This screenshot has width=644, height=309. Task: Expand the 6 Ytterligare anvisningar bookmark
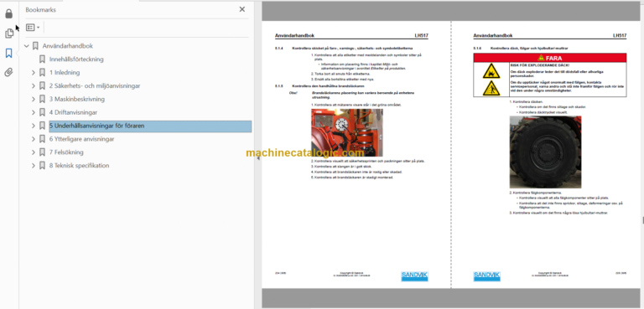pos(34,139)
